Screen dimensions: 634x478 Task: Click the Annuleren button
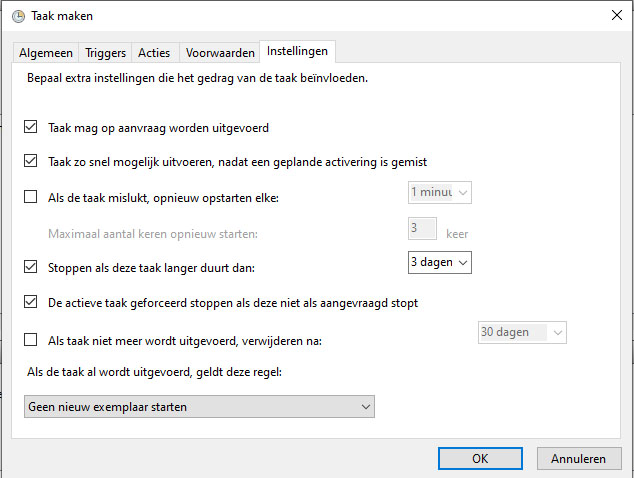pyautogui.click(x=579, y=459)
